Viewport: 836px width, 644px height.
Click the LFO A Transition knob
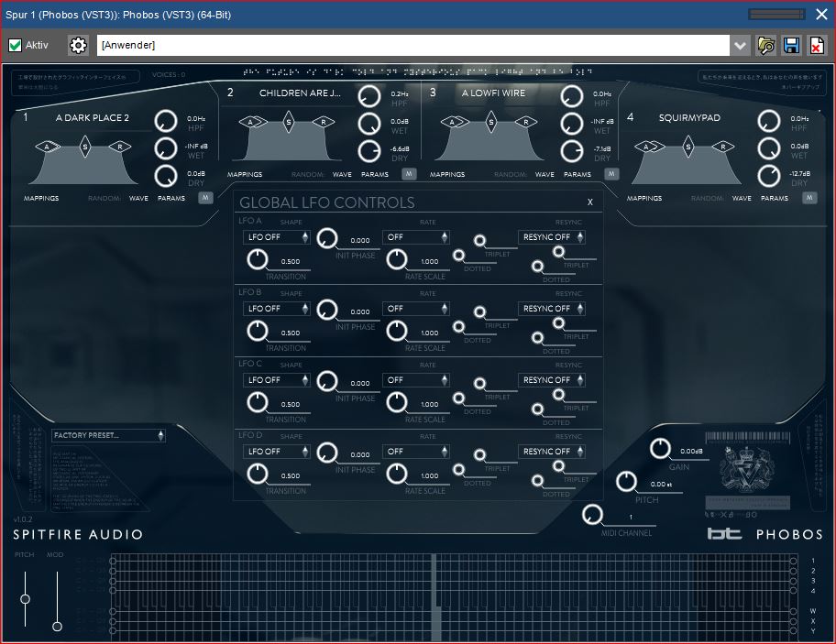258,260
